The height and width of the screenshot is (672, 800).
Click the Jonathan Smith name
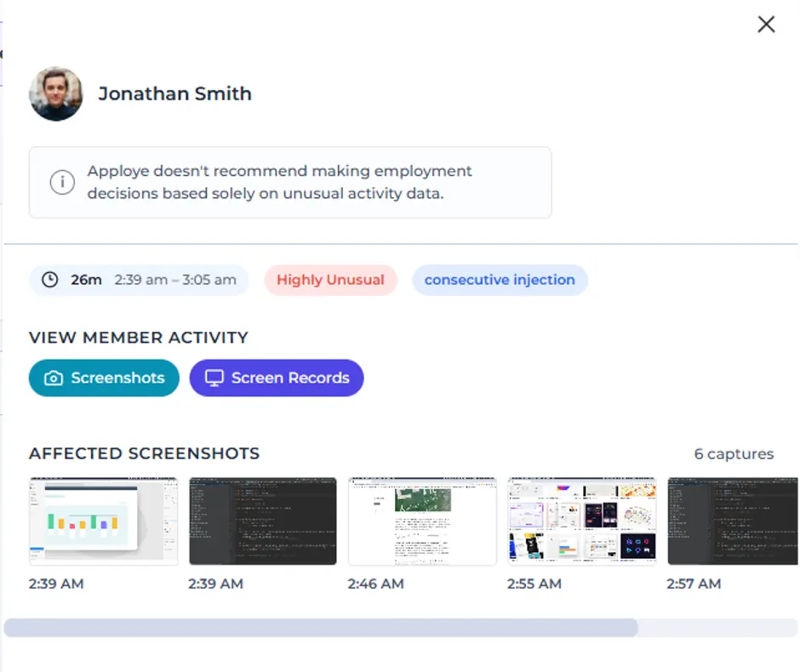click(x=175, y=94)
